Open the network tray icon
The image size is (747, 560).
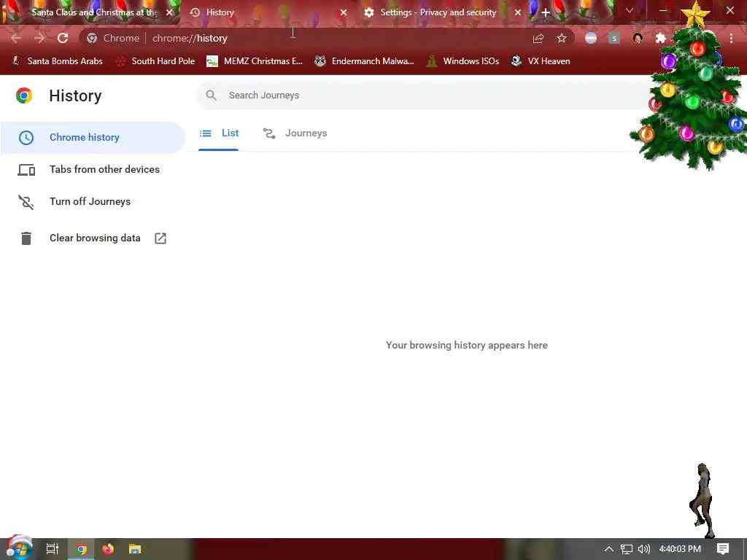tap(627, 550)
